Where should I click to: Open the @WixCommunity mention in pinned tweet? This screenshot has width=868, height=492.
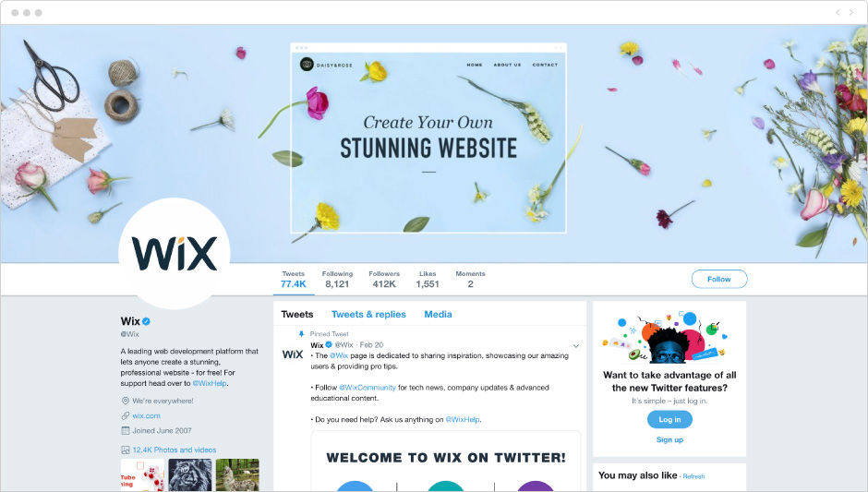pyautogui.click(x=368, y=388)
